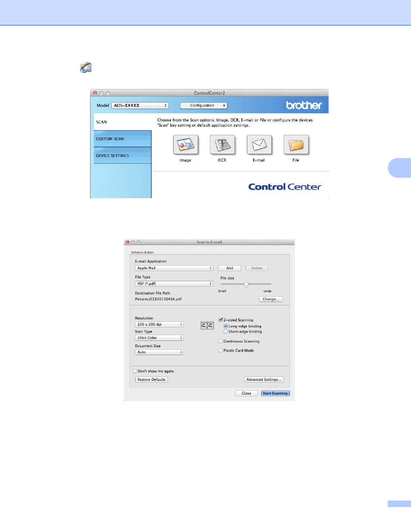Check Don't show me again
This screenshot has height=532, width=411.
pos(135,371)
